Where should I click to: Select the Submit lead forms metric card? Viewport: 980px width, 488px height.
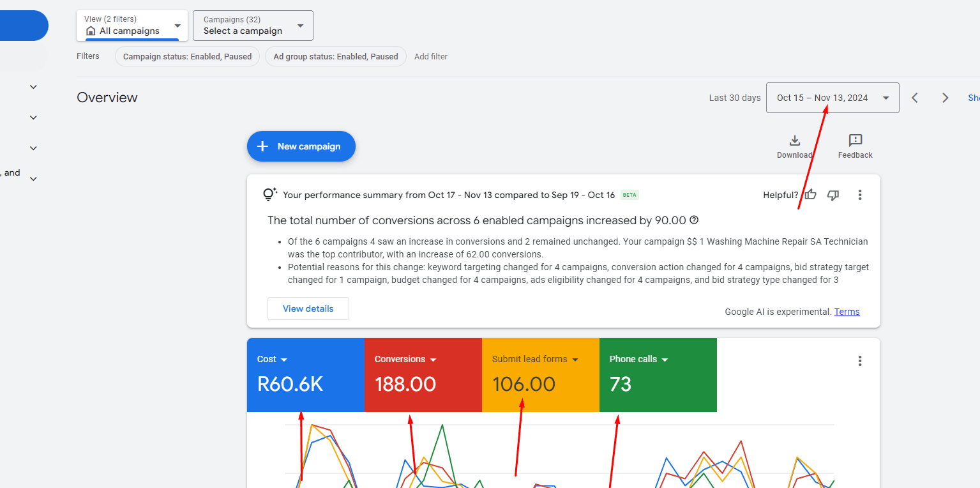click(x=540, y=375)
